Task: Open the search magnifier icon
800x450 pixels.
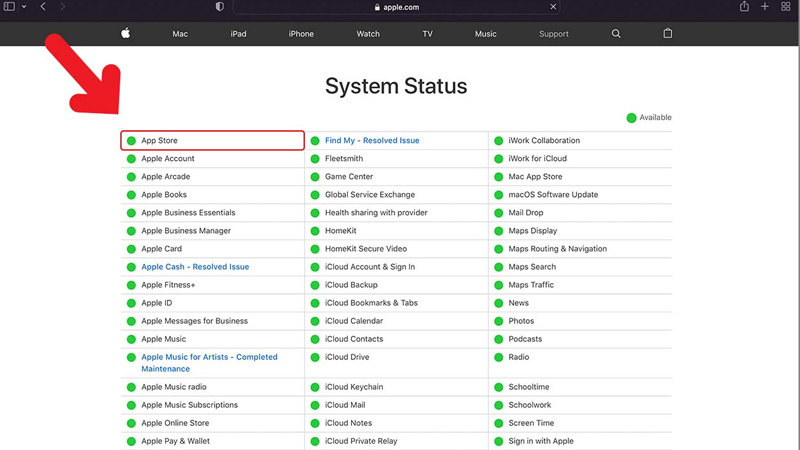Action: click(616, 33)
